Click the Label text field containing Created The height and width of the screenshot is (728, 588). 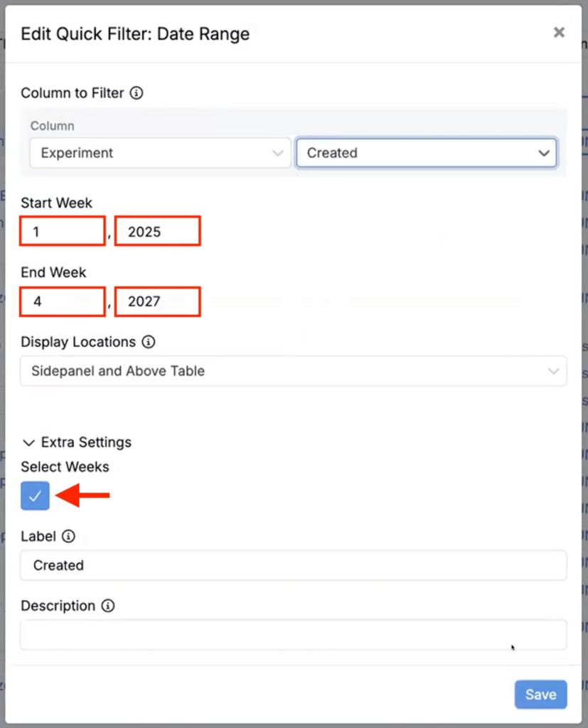(x=293, y=565)
